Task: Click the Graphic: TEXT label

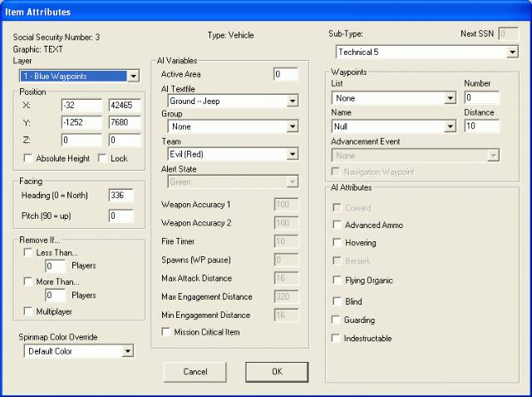Action: [x=37, y=49]
